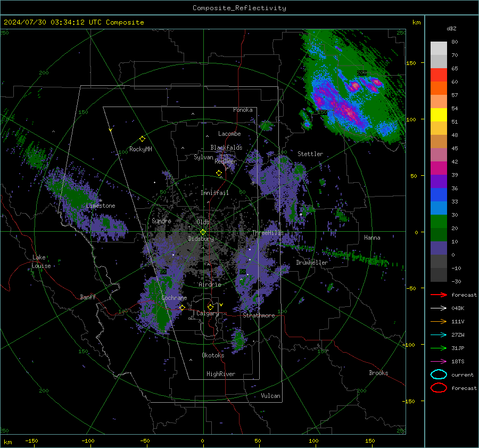The image size is (479, 448).
Task: Click the ThreeHills town label
Action: point(268,233)
